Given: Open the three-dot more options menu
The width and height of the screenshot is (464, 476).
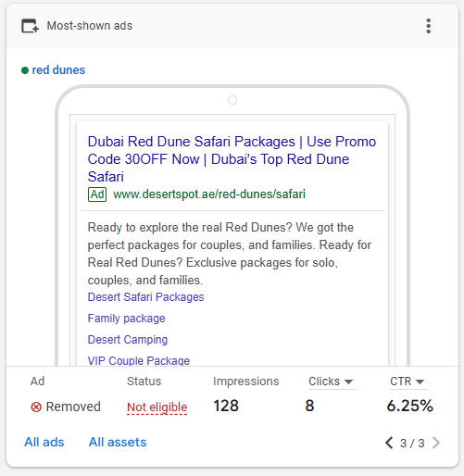Looking at the screenshot, I should pos(428,26).
